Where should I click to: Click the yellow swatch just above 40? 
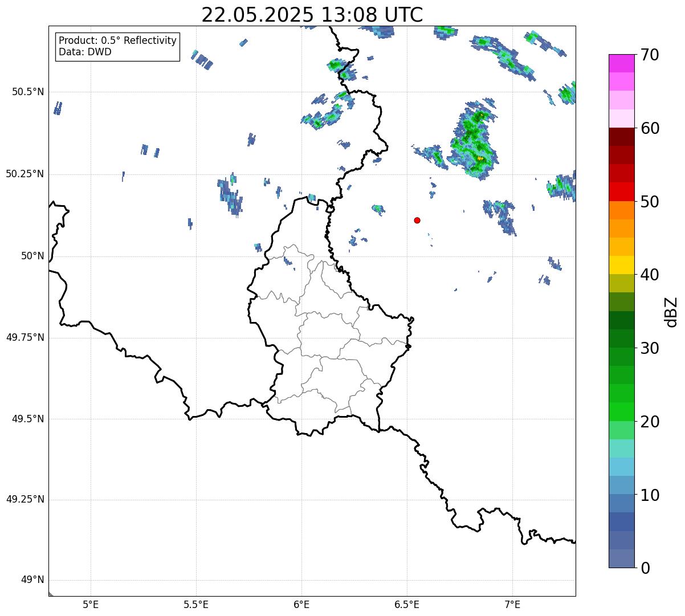(622, 265)
